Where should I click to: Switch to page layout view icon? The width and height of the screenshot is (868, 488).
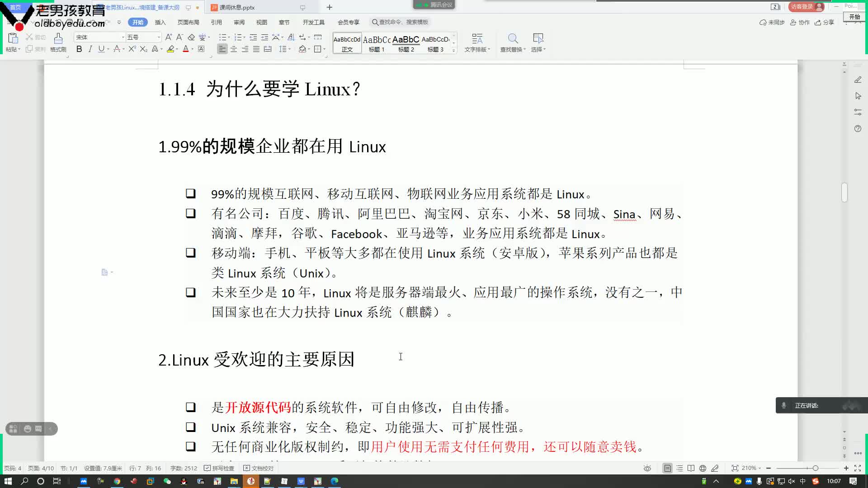667,468
